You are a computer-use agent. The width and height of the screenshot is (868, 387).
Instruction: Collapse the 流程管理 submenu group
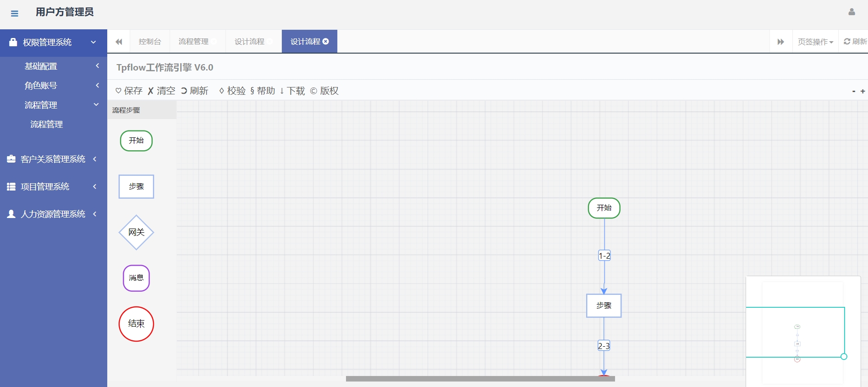54,105
